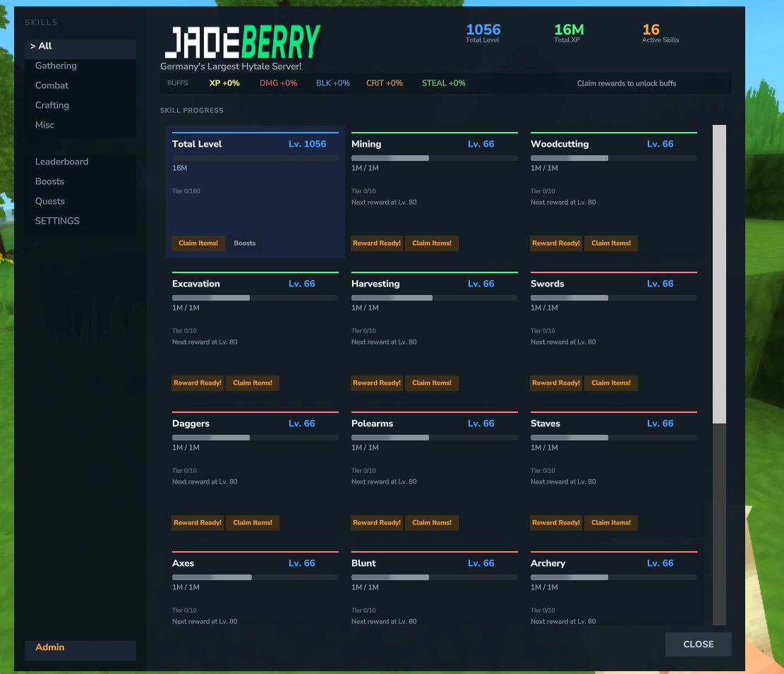Open the Leaderboard page
The image size is (784, 674).
(62, 162)
